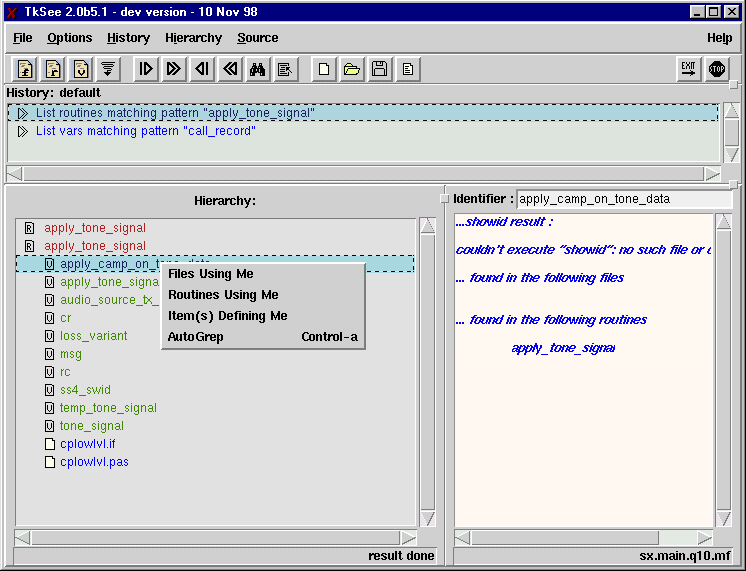Select the second apply_tone_signal routine row
The image size is (746, 571).
(x=95, y=246)
